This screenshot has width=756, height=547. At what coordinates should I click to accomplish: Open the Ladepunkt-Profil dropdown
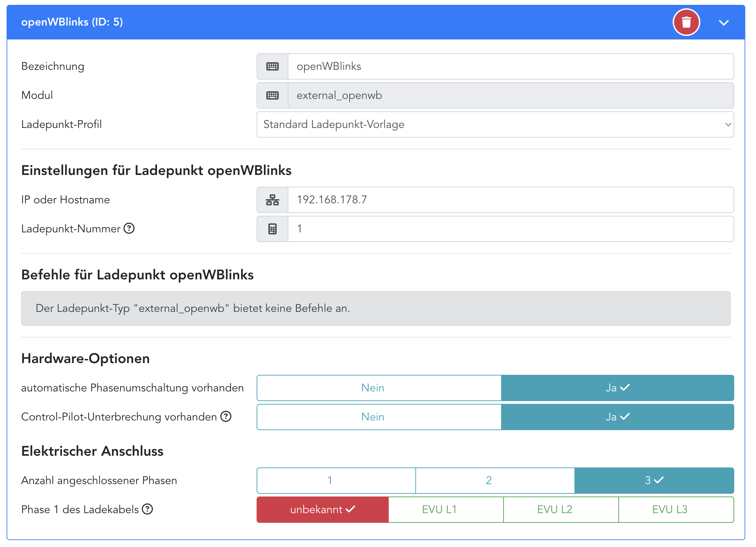495,124
